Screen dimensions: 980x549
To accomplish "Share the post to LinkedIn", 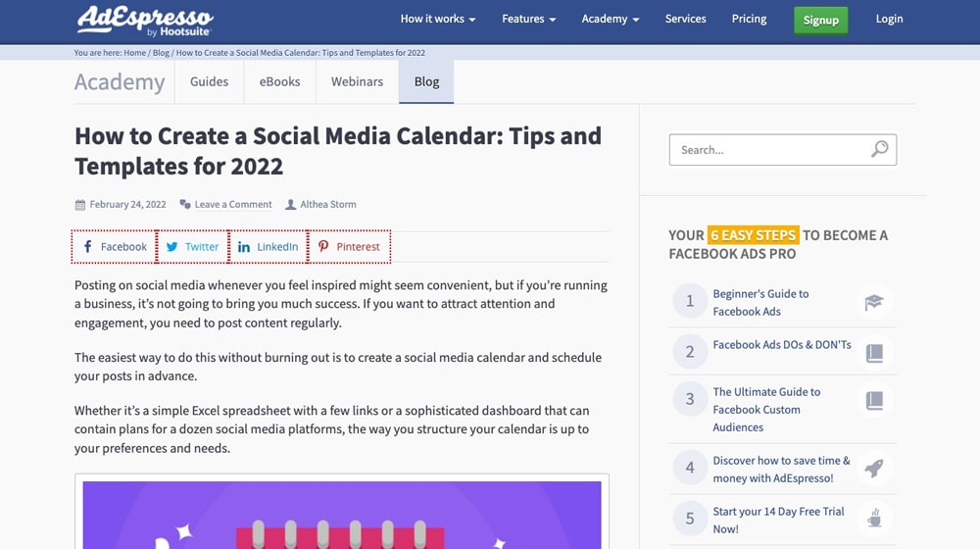I will point(268,247).
